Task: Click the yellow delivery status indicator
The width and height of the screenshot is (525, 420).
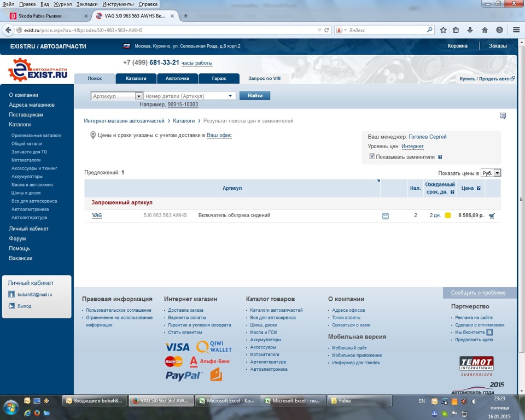Action: pyautogui.click(x=448, y=215)
